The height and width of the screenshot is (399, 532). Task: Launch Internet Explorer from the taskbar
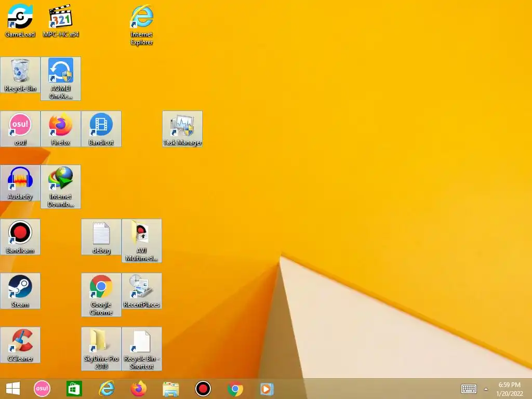[106, 389]
